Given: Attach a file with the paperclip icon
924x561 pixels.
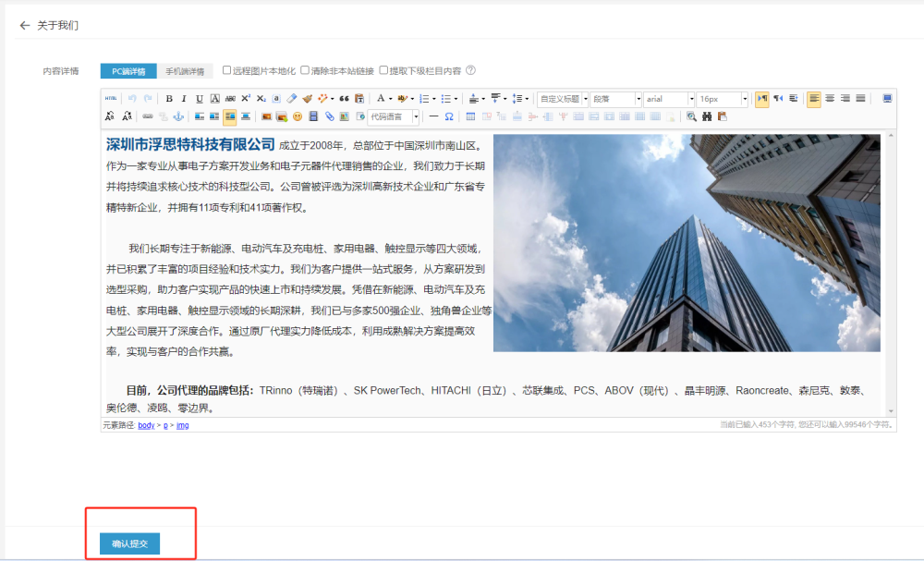Looking at the screenshot, I should [330, 116].
